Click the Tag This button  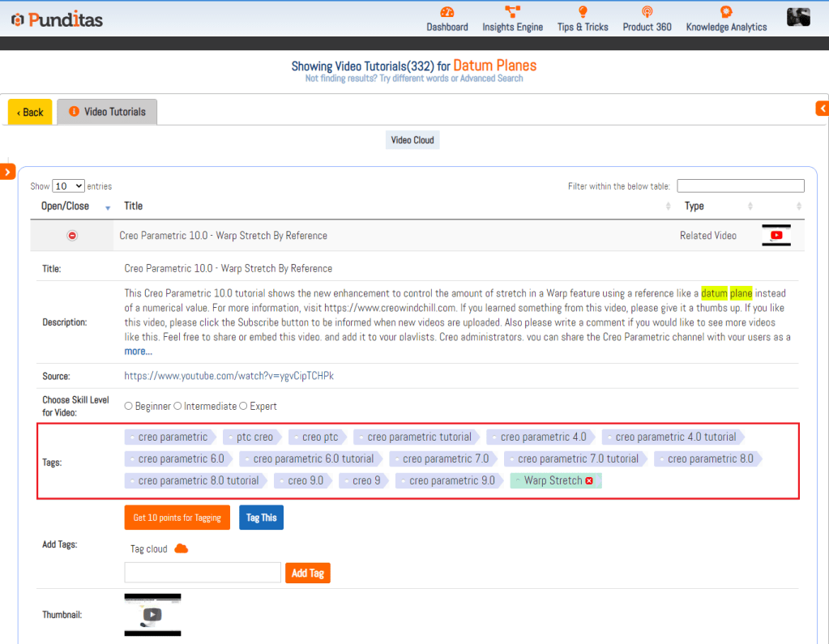coord(261,518)
